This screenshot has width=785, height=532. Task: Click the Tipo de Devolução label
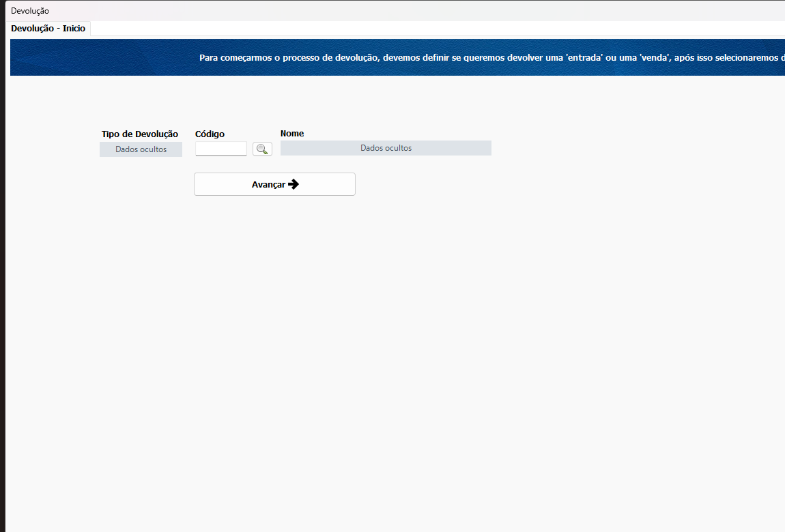(x=140, y=134)
